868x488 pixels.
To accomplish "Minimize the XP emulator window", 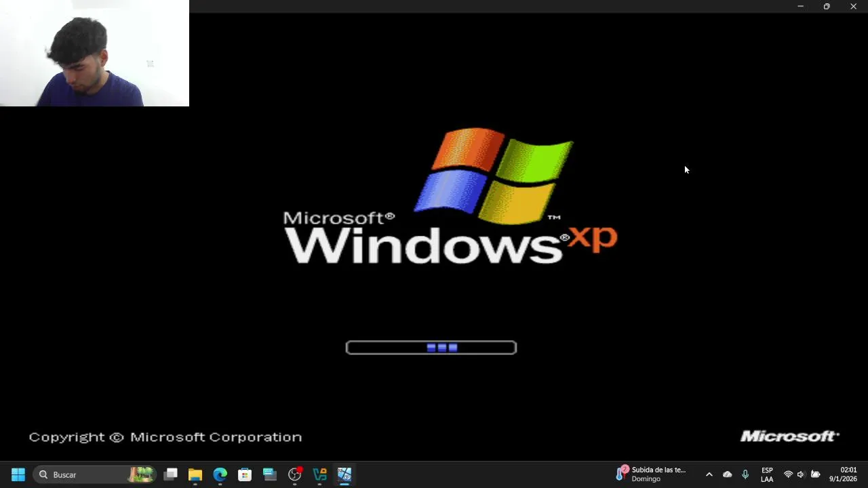I will pyautogui.click(x=800, y=6).
